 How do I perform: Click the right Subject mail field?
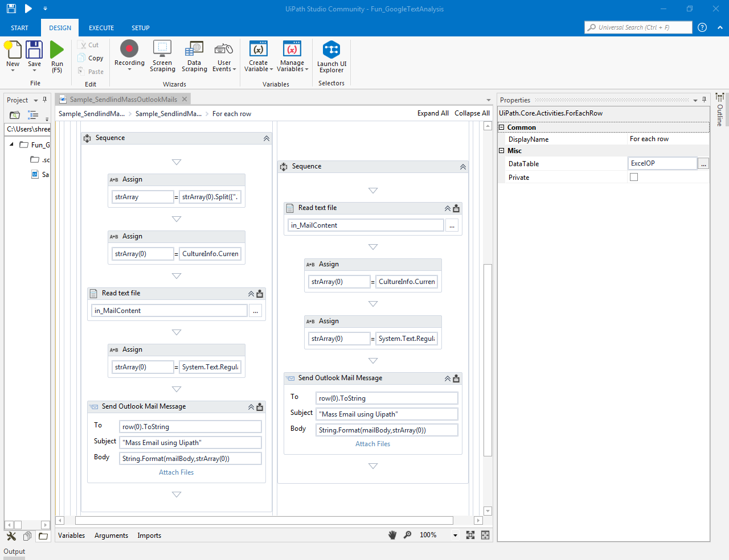tap(387, 414)
